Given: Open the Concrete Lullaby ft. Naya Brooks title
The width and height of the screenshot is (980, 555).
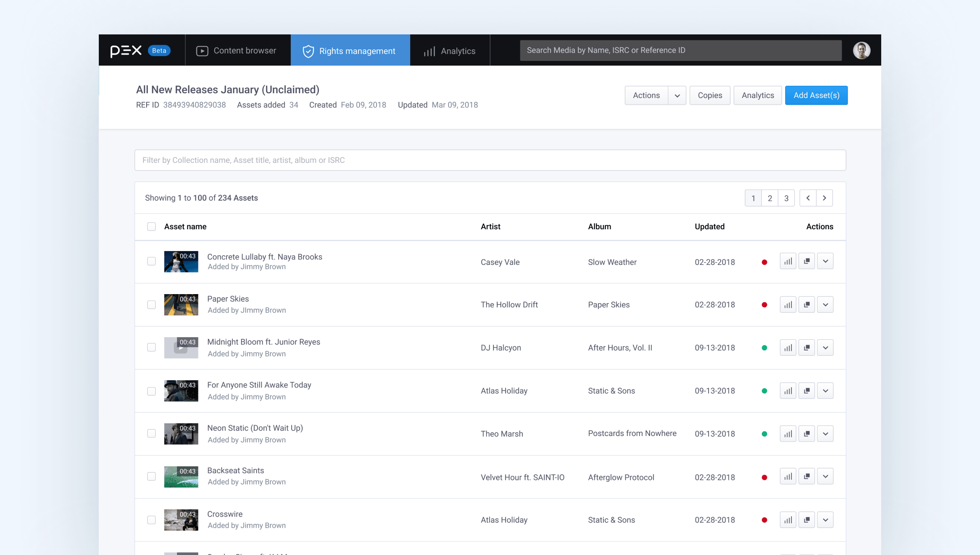Looking at the screenshot, I should coord(265,257).
